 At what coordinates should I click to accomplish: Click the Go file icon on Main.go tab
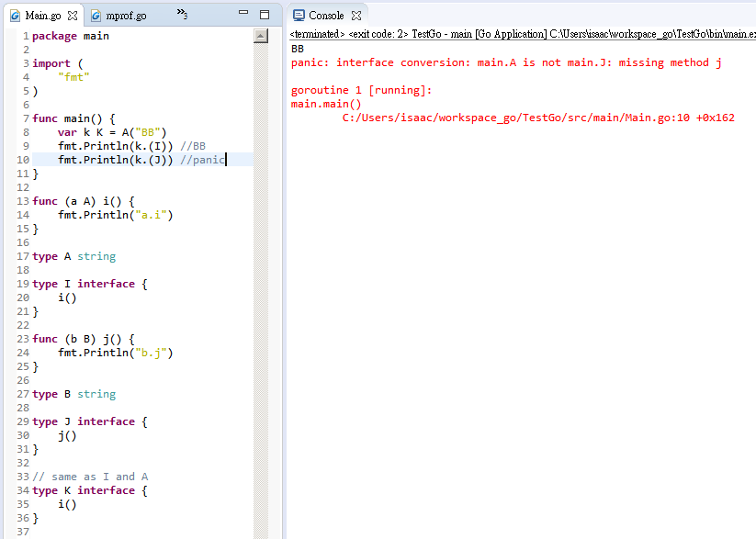click(x=15, y=16)
